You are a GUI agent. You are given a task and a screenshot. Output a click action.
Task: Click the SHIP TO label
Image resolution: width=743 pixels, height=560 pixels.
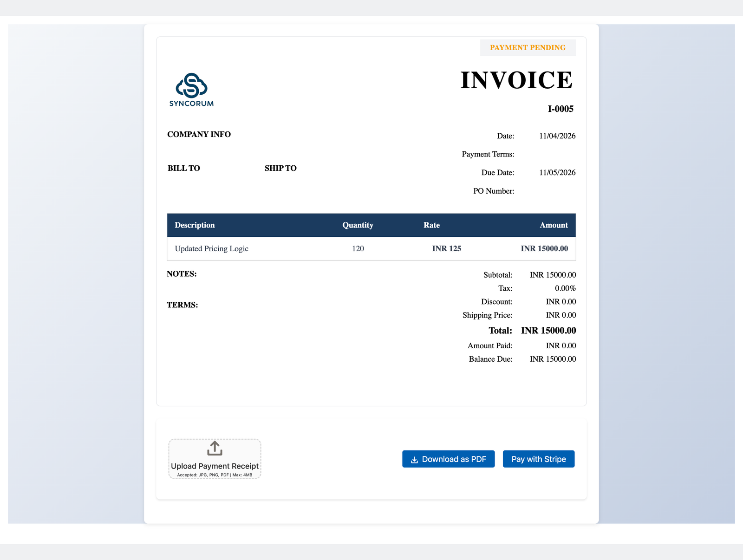coord(280,168)
